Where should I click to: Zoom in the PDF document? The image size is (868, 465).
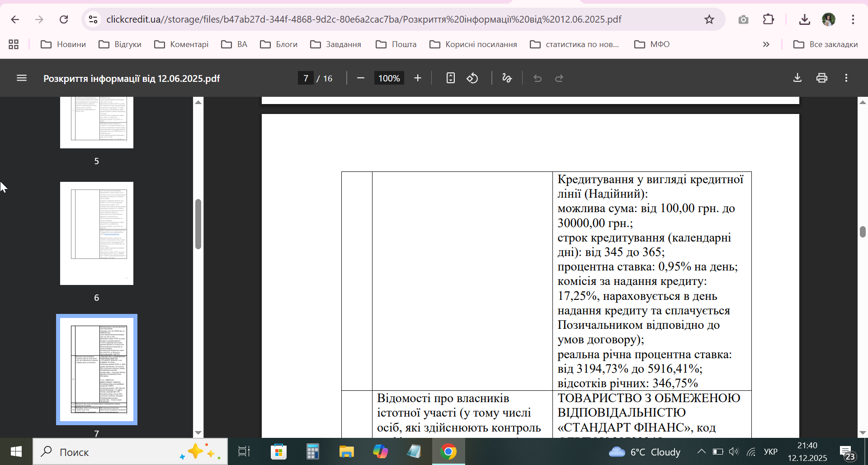(x=418, y=78)
